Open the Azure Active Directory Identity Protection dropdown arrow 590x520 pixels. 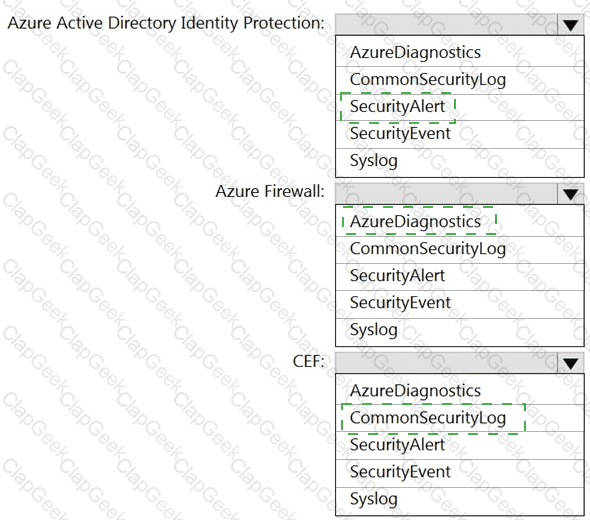(570, 25)
